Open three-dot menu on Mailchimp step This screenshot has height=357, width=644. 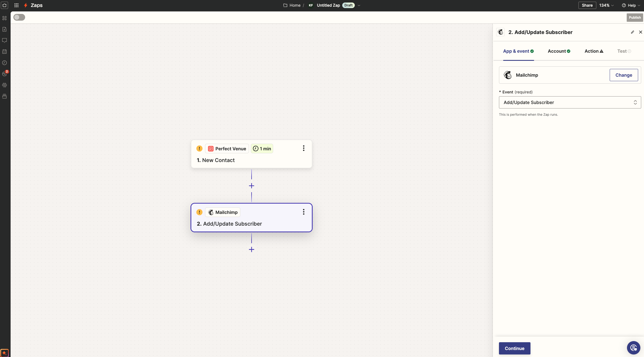pos(304,212)
